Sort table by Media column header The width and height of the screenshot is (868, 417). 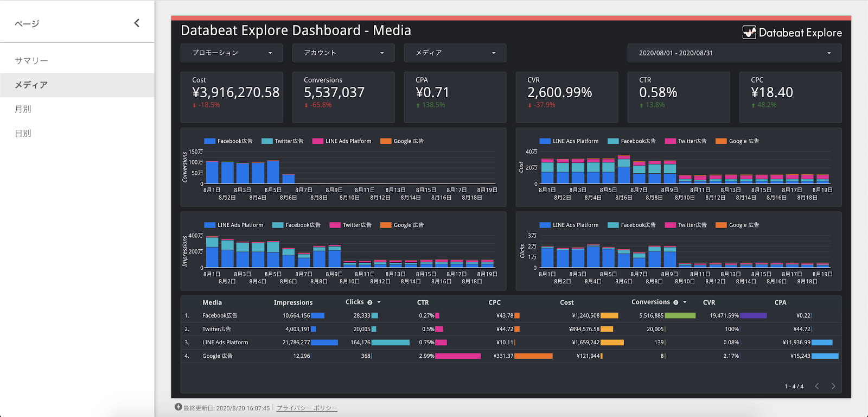point(212,302)
